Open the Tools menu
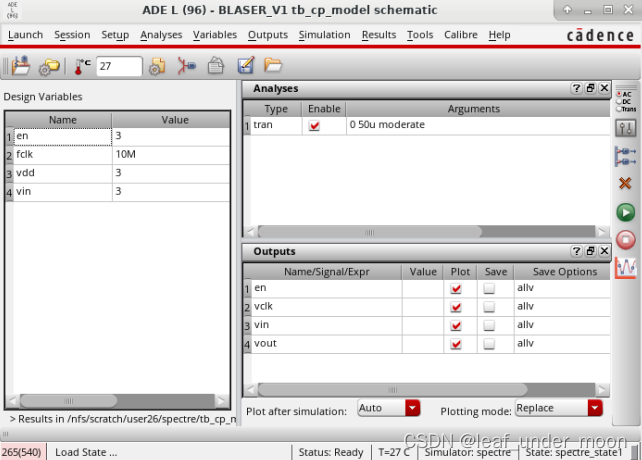This screenshot has width=642, height=460. (x=420, y=35)
